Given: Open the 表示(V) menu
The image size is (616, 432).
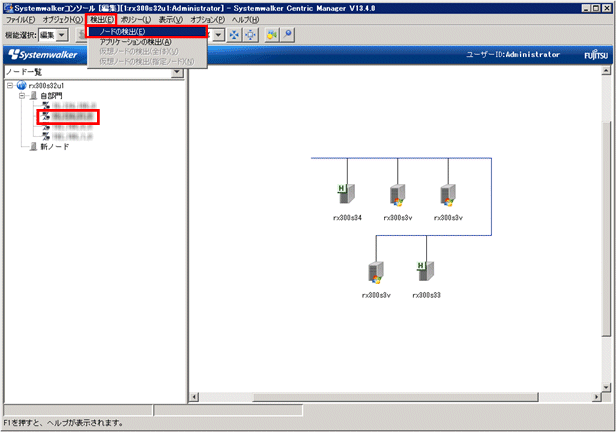Looking at the screenshot, I should [170, 20].
